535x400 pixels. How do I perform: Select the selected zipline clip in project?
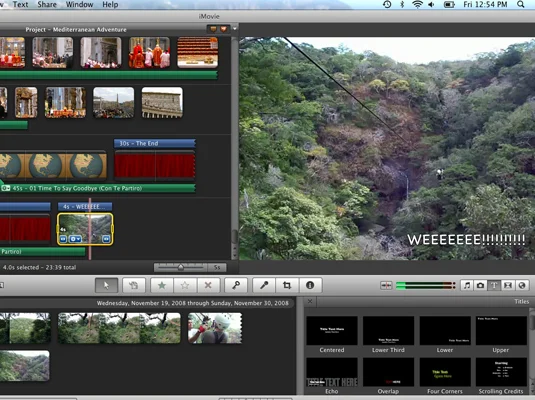(x=85, y=229)
